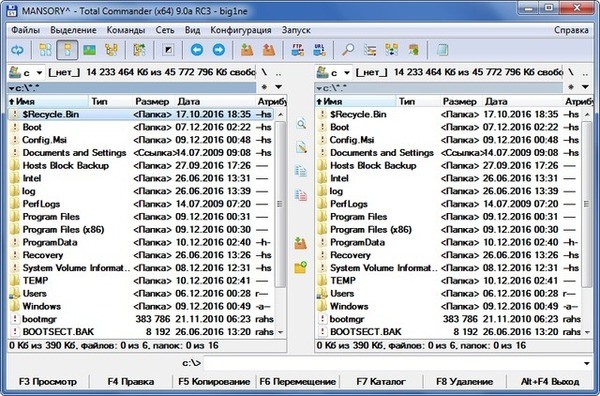Enable thumbnail view mode
The image size is (600, 396).
90,50
